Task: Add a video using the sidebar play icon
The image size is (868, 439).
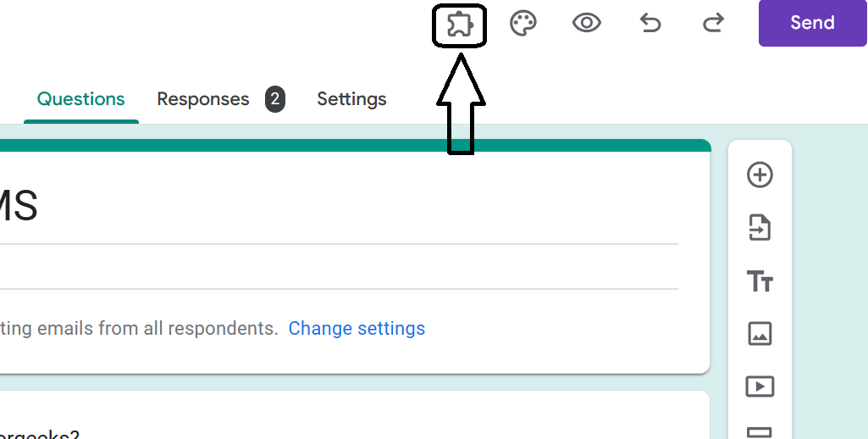Action: point(760,386)
